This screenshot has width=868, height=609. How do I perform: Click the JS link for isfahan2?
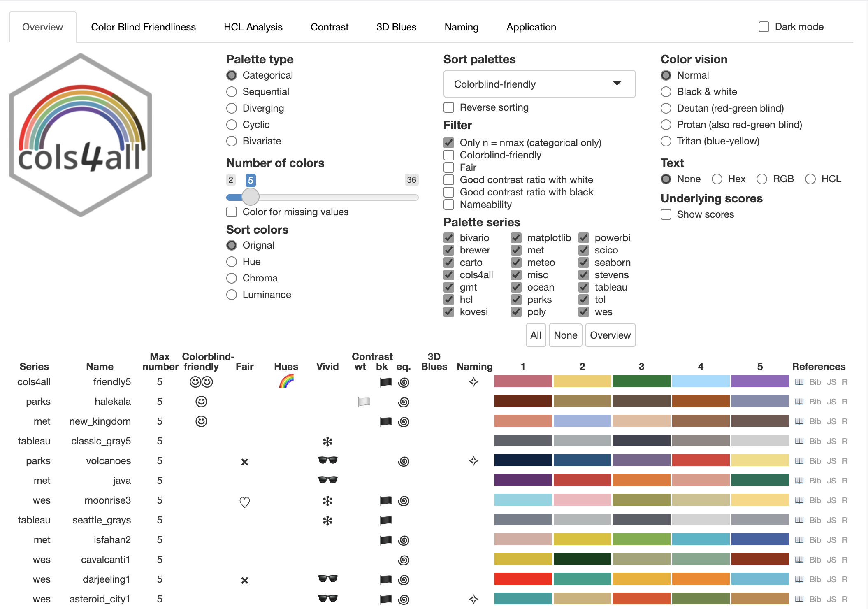click(x=831, y=540)
